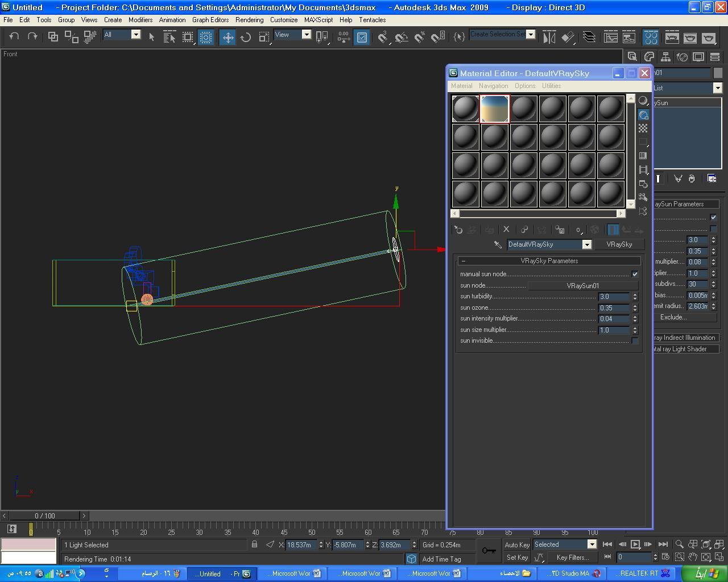Open the Display command panel tab
This screenshot has width=728, height=582.
point(698,56)
